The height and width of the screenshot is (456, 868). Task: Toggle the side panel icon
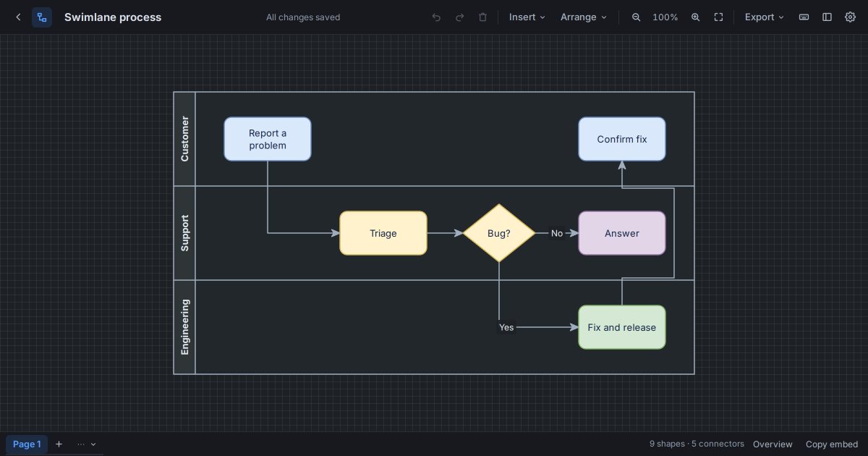coord(827,17)
